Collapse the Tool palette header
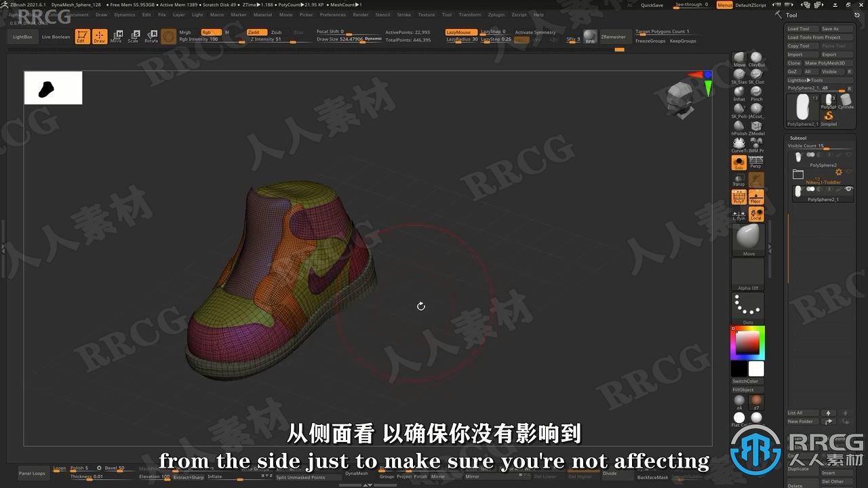Screen dimensions: 868x488 coord(791,15)
